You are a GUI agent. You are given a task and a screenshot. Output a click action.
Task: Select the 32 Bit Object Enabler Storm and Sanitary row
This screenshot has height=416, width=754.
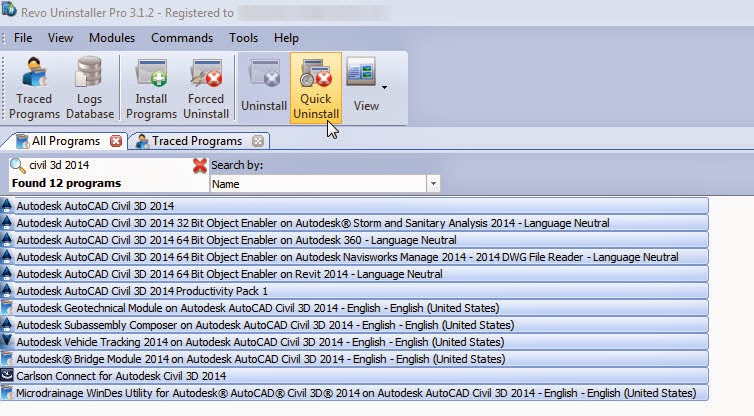point(354,223)
